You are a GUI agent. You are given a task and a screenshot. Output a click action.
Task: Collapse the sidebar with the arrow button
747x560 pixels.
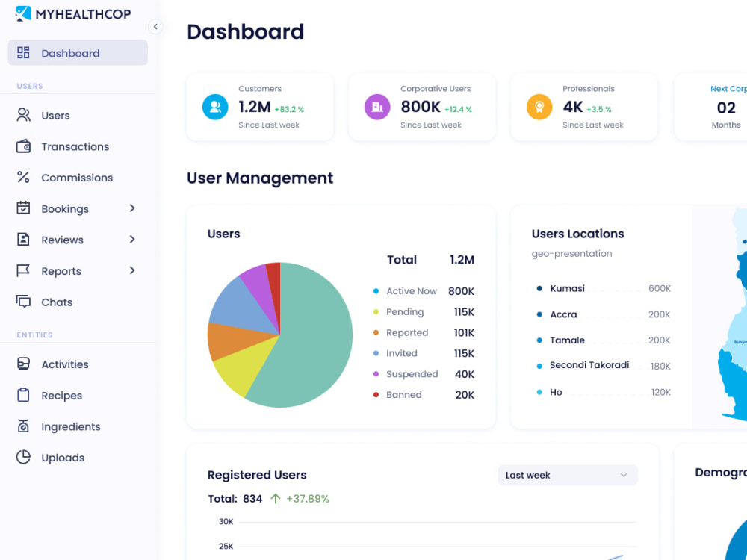155,27
